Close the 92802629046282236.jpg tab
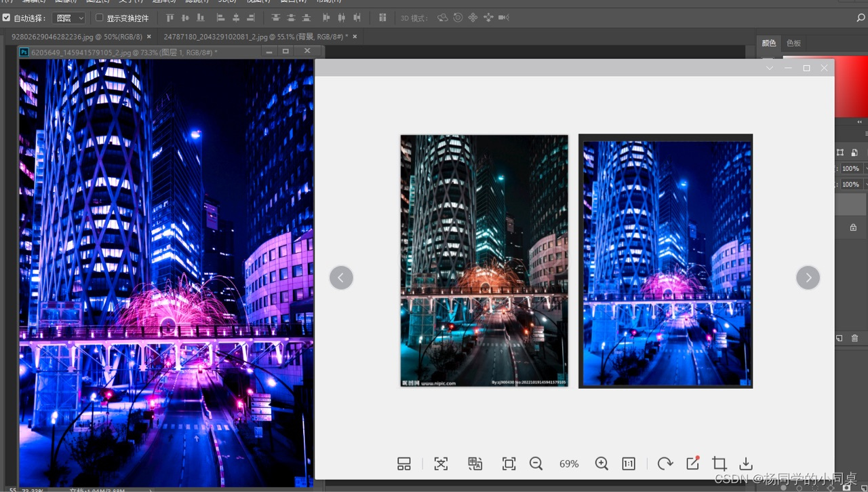The width and height of the screenshot is (868, 492). (x=149, y=37)
